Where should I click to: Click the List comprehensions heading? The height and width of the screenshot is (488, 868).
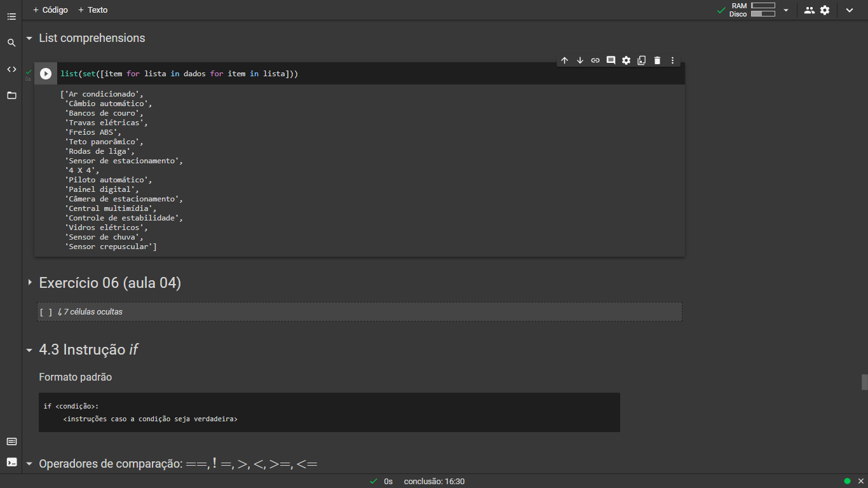click(92, 38)
